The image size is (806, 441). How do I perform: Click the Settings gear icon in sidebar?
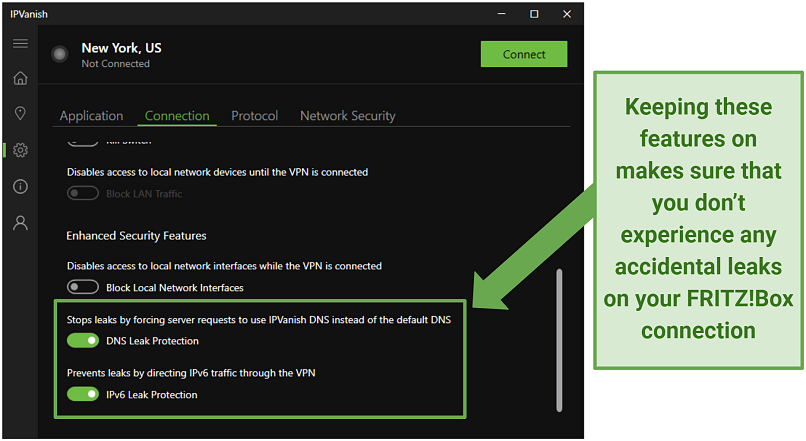[20, 150]
